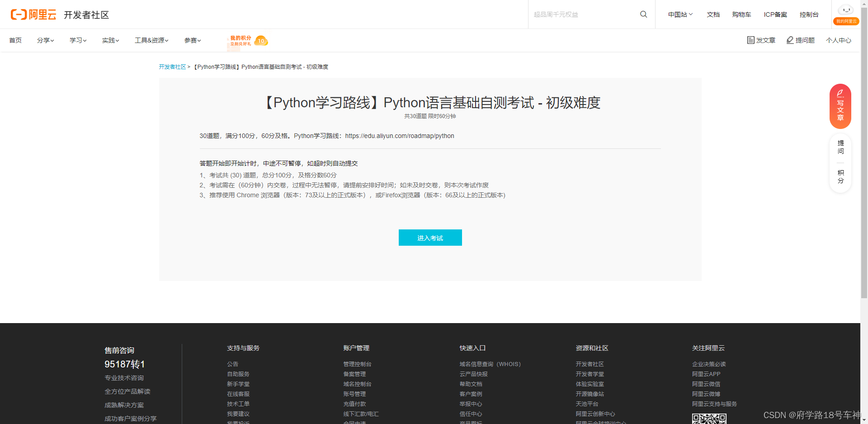868x424 pixels.
Task: Open 新手学堂 footer link
Action: 238,384
